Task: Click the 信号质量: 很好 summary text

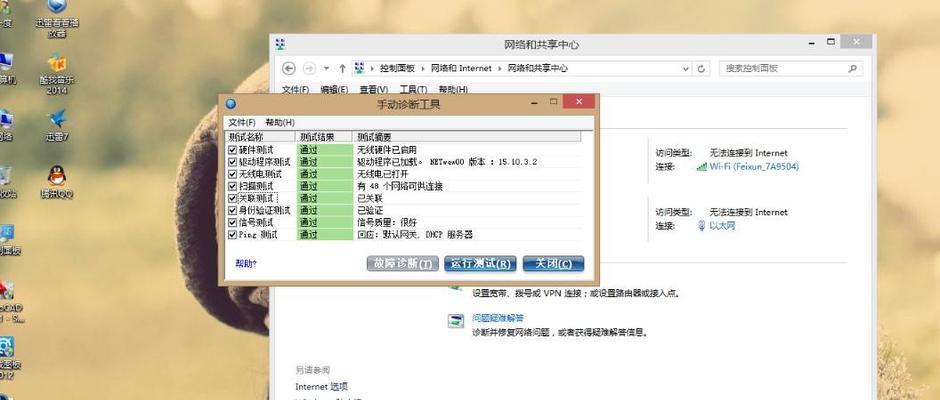Action: [x=387, y=222]
